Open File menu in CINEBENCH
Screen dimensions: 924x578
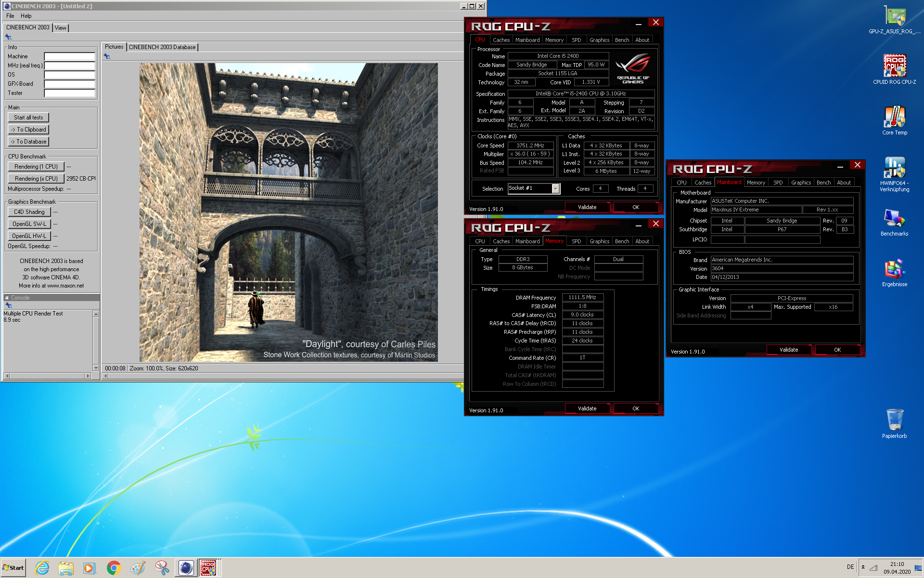click(x=10, y=16)
